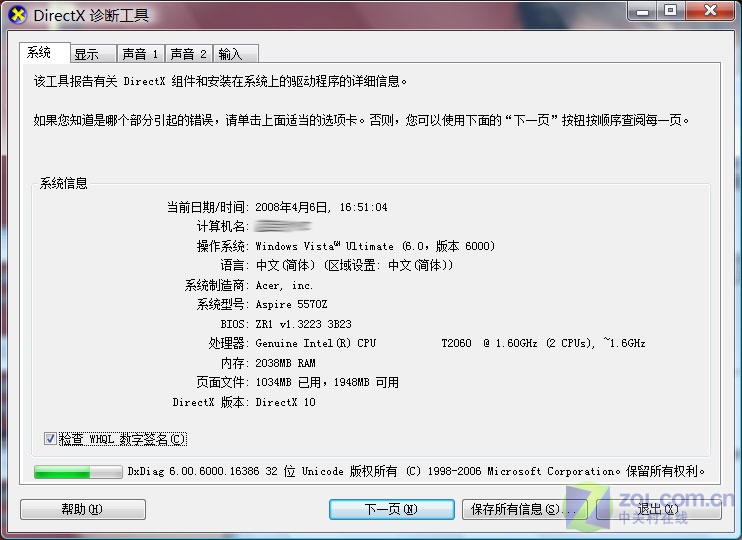Image resolution: width=742 pixels, height=540 pixels.
Task: Click the DxDiag 6.00.6000.16386 version text
Action: point(193,471)
